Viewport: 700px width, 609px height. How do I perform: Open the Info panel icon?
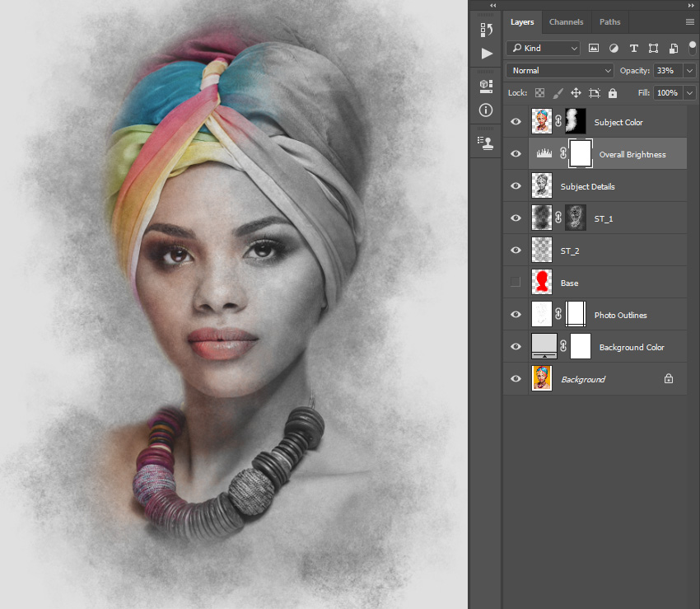486,110
